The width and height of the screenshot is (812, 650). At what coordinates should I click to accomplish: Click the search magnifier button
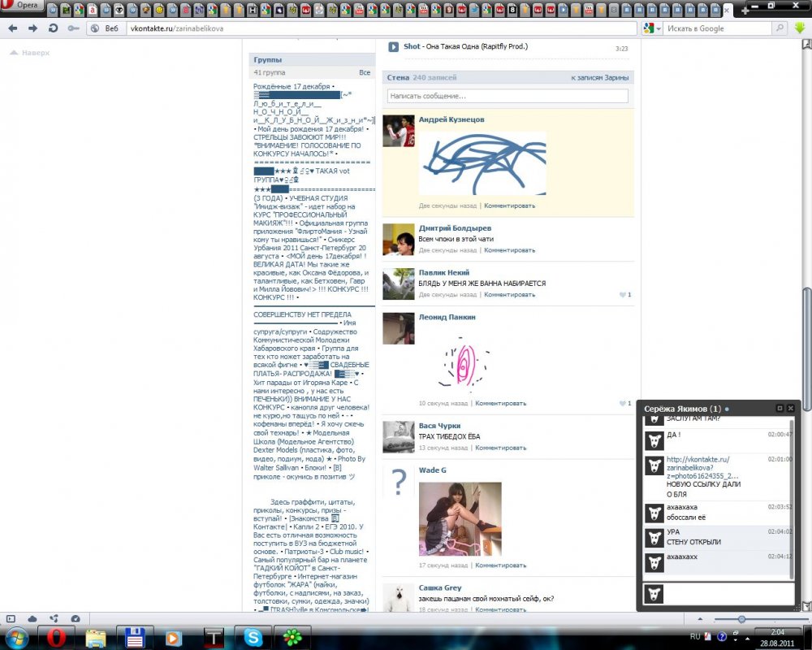tap(779, 28)
